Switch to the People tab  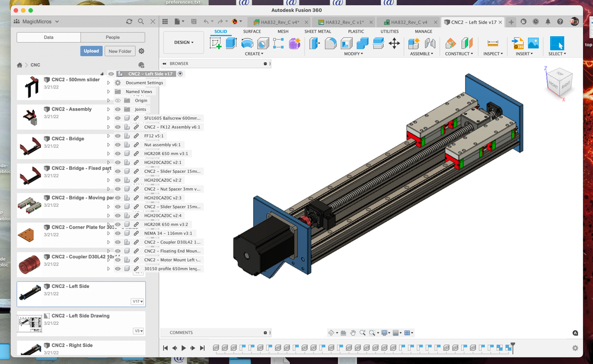click(x=113, y=37)
